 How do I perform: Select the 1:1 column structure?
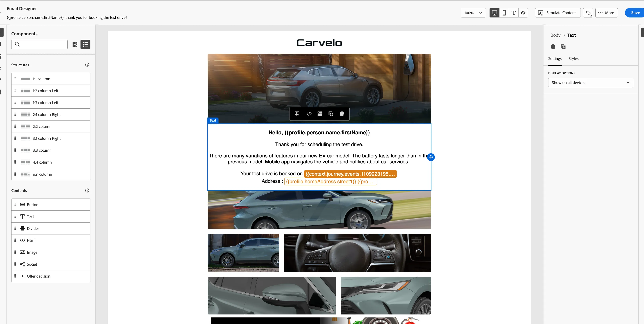click(51, 79)
